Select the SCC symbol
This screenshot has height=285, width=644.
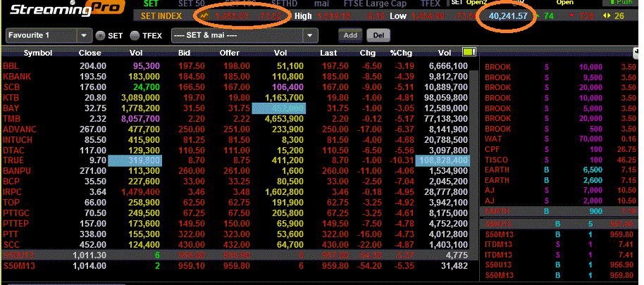click(x=11, y=244)
